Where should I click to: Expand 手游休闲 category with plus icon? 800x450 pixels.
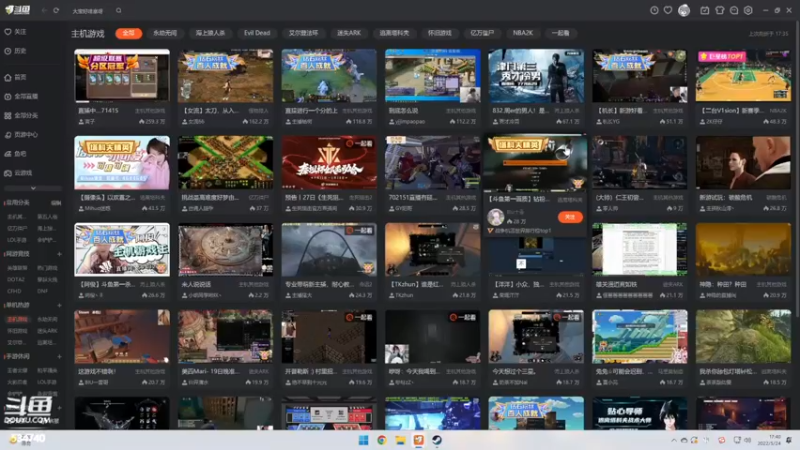pos(59,356)
